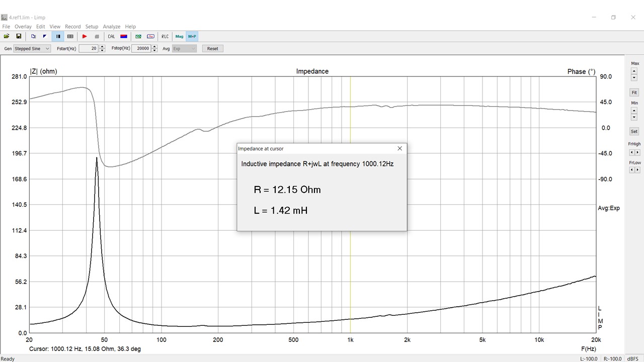Screen dimensions: 644x362
Task: Click the Open file folder icon
Action: click(7, 36)
